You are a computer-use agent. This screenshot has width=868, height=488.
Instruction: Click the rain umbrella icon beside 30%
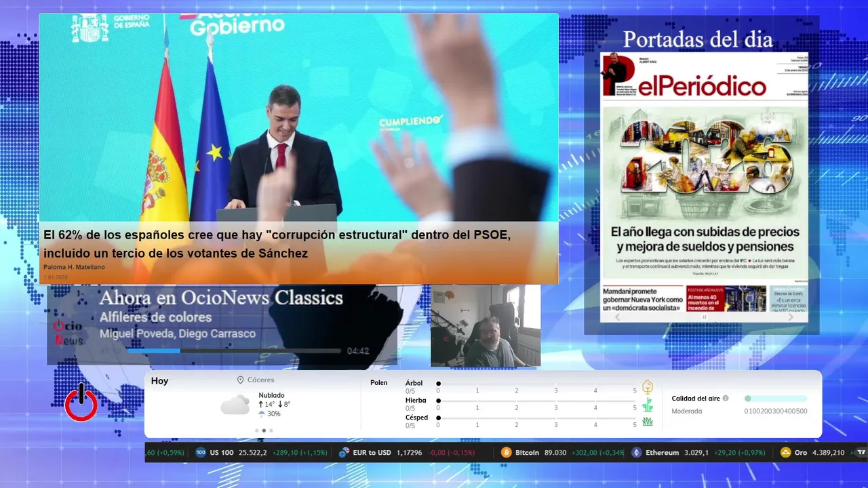point(262,413)
